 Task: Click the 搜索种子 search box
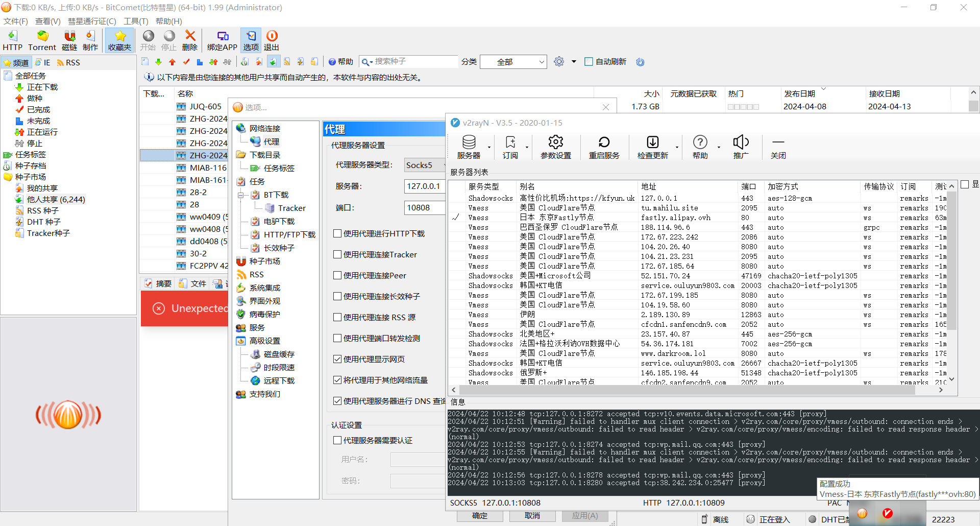(415, 61)
